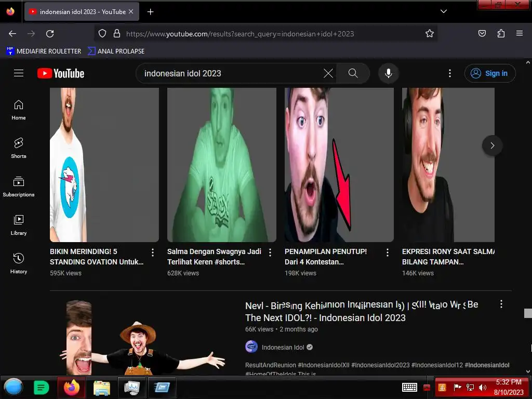Clear the search box with the X icon
Image resolution: width=532 pixels, height=399 pixels.
(x=328, y=73)
